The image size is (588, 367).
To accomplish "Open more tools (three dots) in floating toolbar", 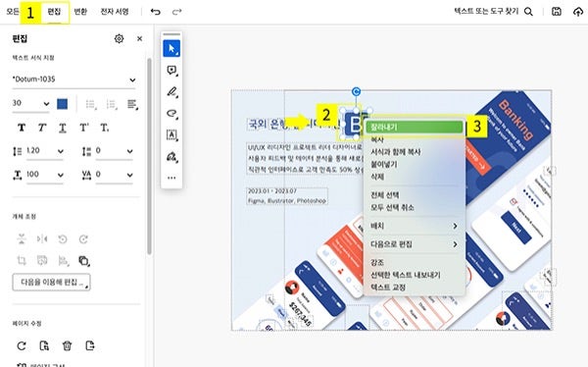I will coord(171,178).
